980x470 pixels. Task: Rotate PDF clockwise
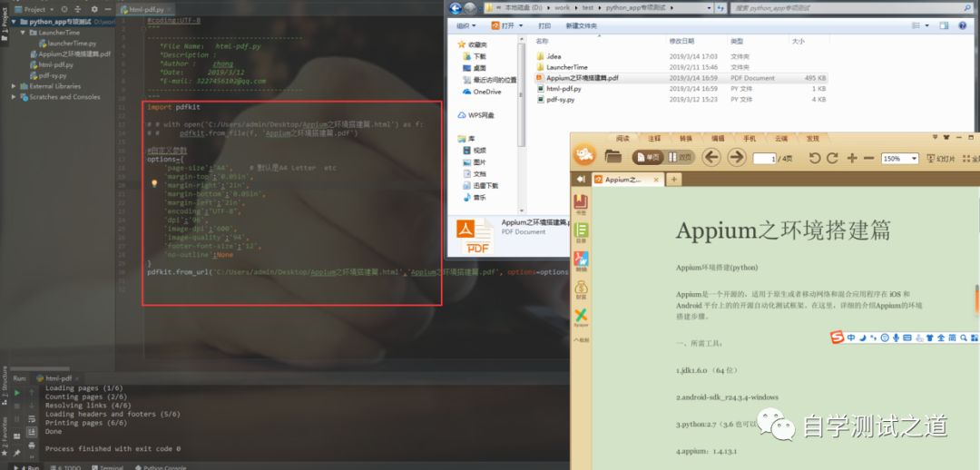pyautogui.click(x=832, y=158)
